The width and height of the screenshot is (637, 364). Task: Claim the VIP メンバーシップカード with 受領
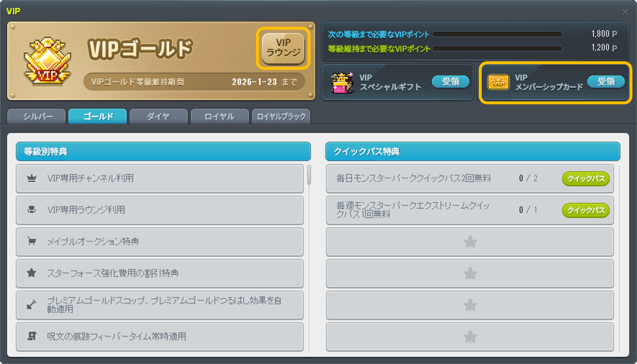point(606,82)
